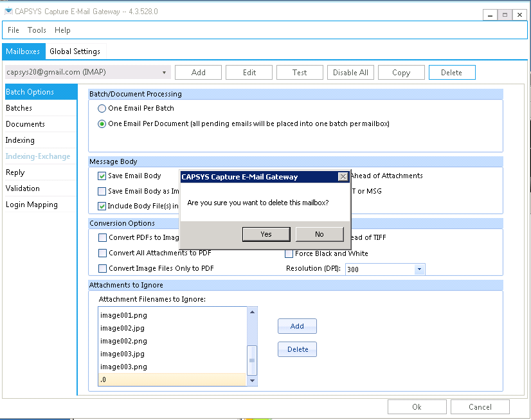Open the Tools menu
Viewport: 531px width, 420px height.
coord(37,30)
